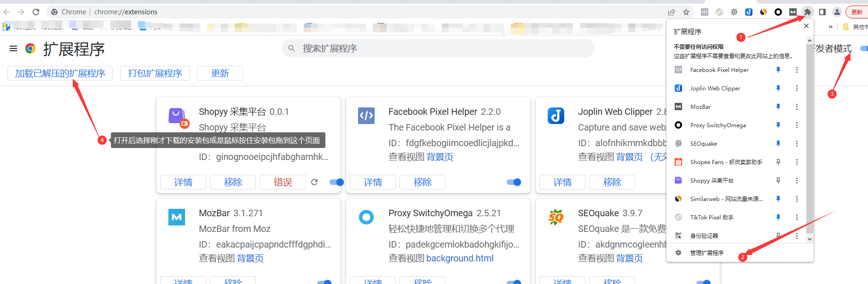Screen dimensions: 868x284
Task: Pin Shopee Fans extension to toolbar
Action: tap(778, 162)
